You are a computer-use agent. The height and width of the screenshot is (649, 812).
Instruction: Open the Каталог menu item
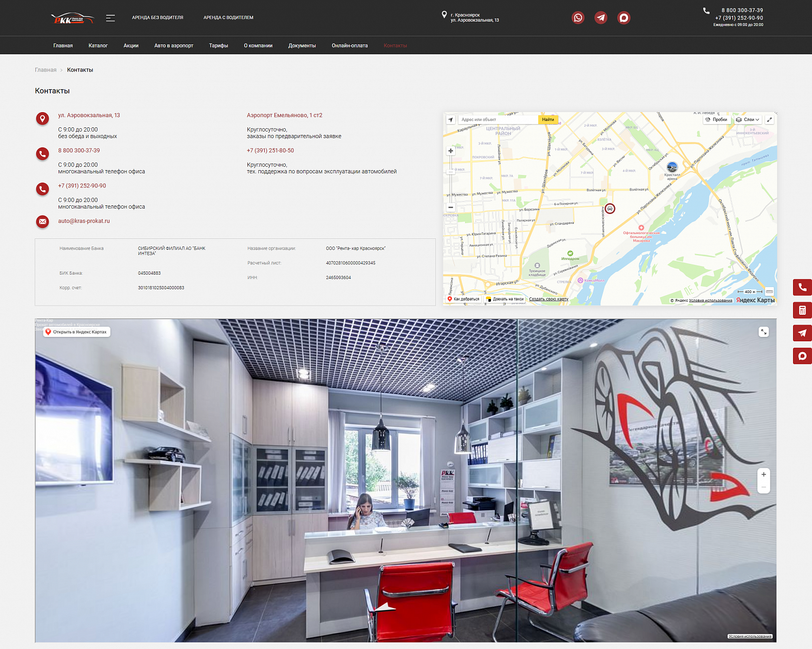tap(98, 46)
